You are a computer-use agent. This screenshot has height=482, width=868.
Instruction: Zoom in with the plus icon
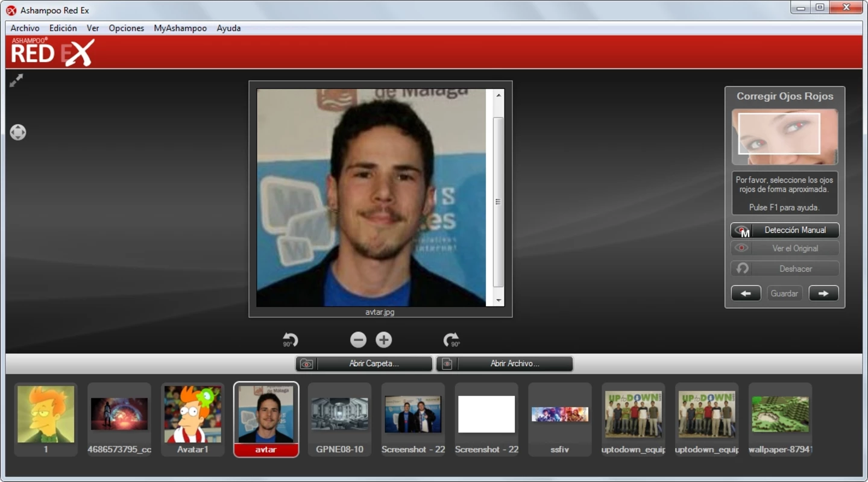pos(384,340)
